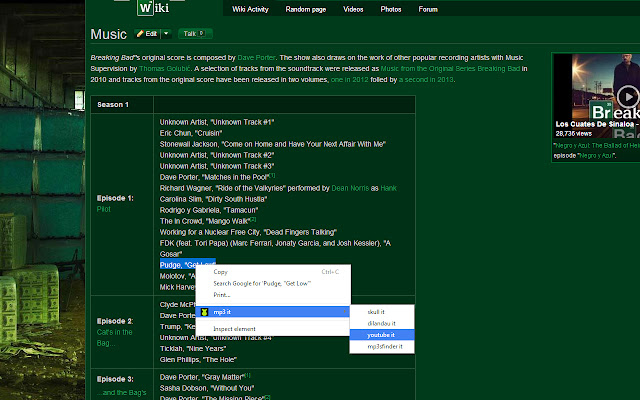Choose Print... from context menu
This screenshot has width=640, height=400.
pyautogui.click(x=273, y=295)
